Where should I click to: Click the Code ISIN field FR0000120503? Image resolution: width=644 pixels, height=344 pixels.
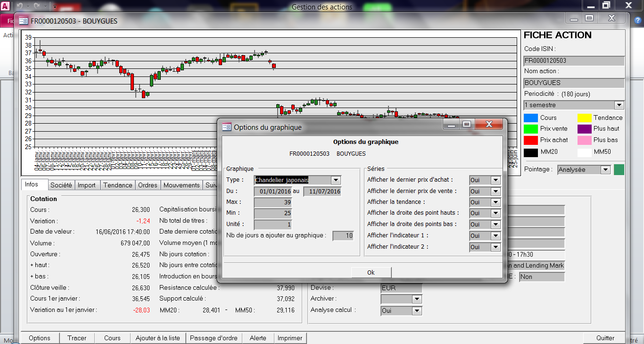pos(574,61)
